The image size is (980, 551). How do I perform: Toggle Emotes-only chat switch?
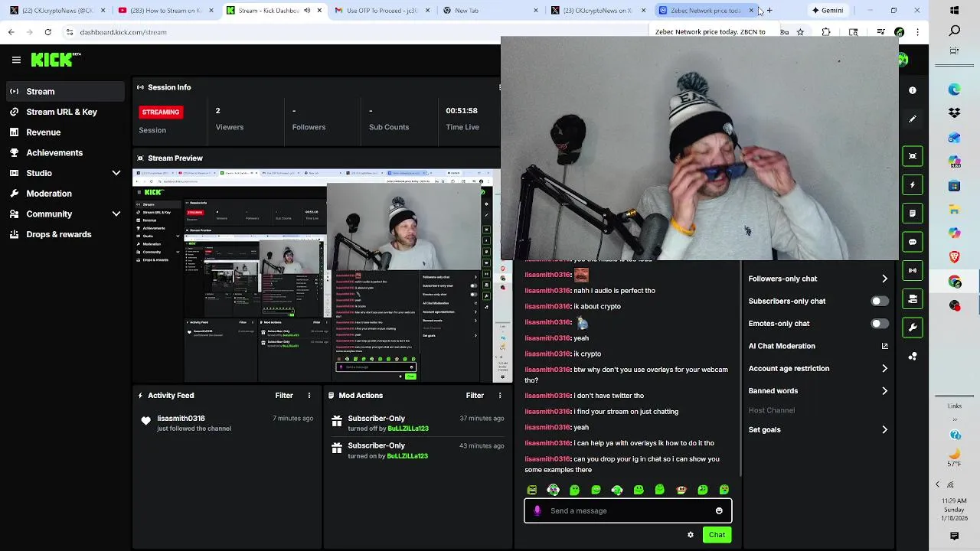880,324
